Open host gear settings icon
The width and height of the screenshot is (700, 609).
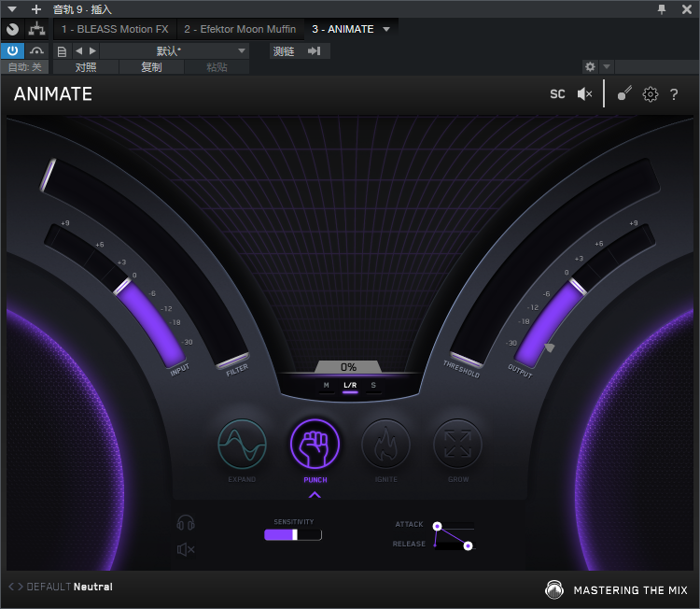(x=590, y=67)
